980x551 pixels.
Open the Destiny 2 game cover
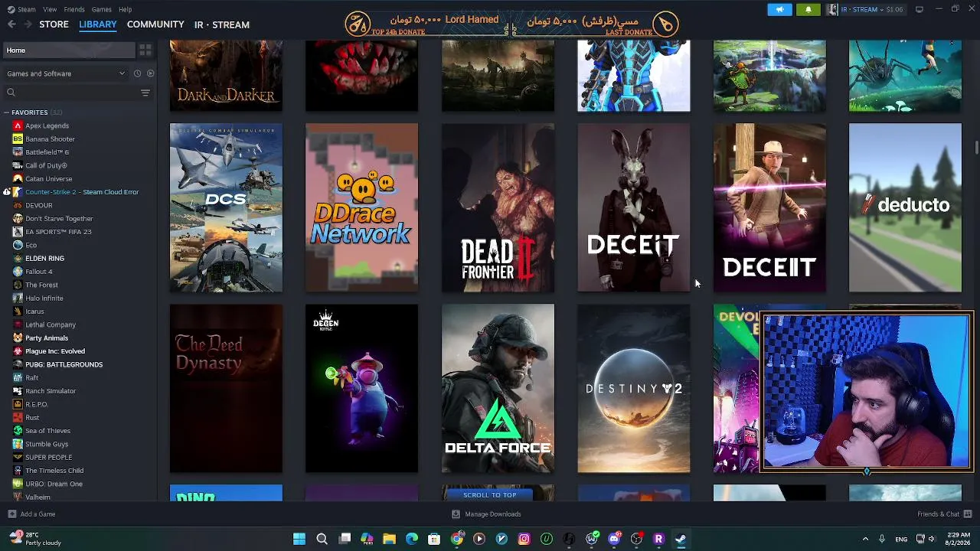[634, 389]
